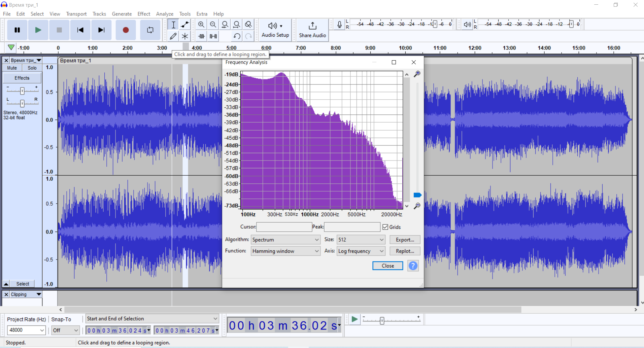Click the track pan slider
Viewport: 644px width, 348px height.
click(22, 103)
